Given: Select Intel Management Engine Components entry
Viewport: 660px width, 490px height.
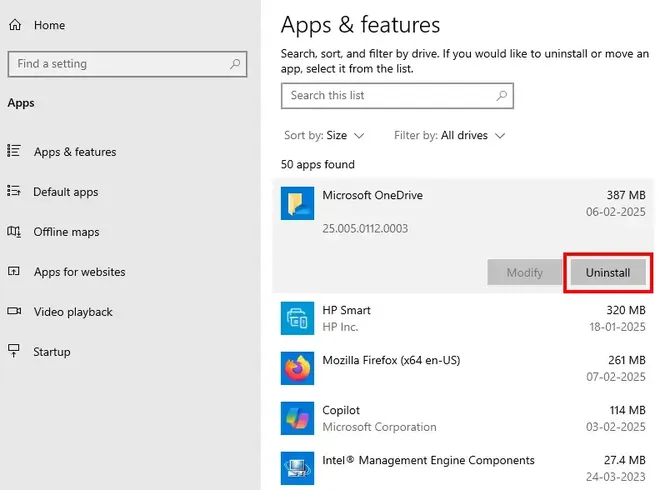Looking at the screenshot, I should coord(463,468).
